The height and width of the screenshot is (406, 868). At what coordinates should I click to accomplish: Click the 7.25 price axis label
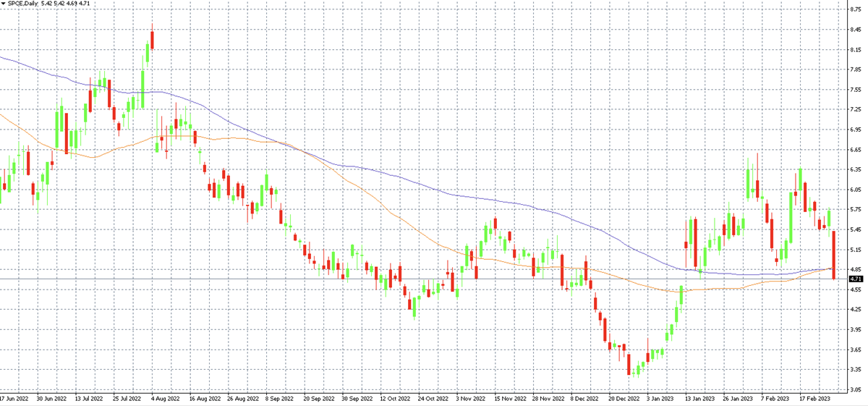pyautogui.click(x=856, y=109)
